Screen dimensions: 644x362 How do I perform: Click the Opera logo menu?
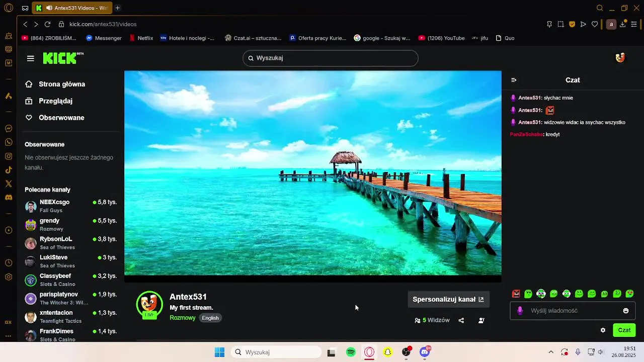(9, 8)
